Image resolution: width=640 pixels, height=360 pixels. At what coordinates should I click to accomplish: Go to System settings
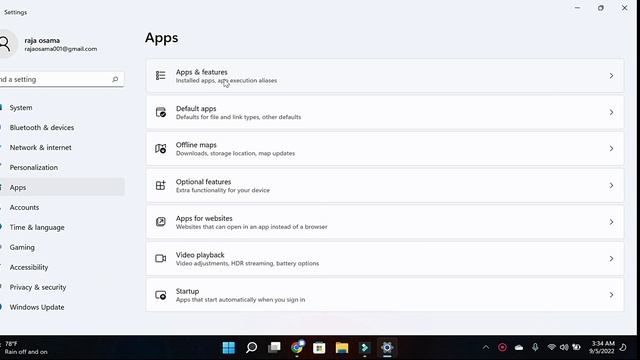point(62,107)
